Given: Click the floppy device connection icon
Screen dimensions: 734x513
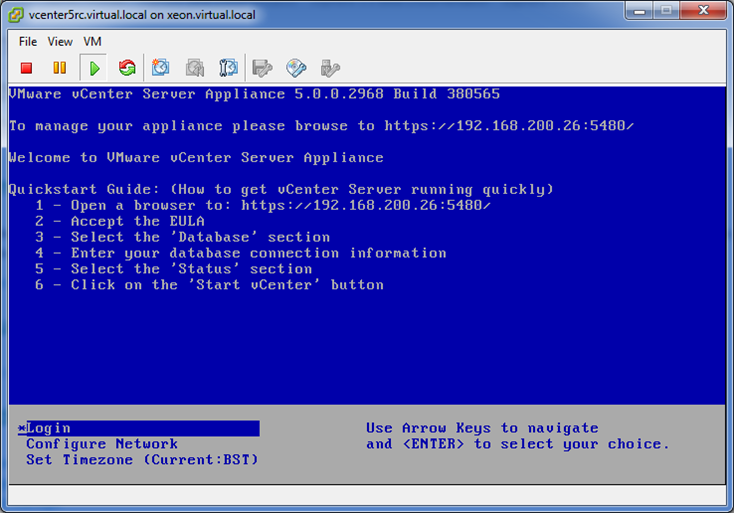Looking at the screenshot, I should click(262, 68).
